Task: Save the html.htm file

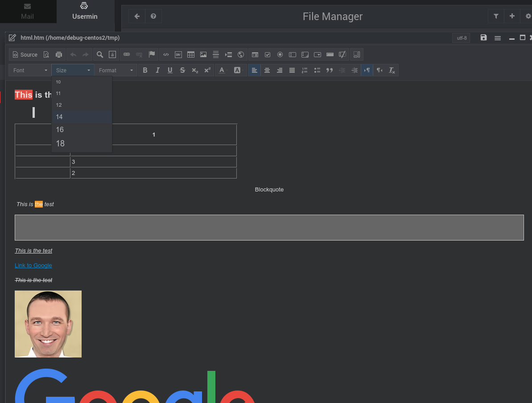Action: [483, 37]
